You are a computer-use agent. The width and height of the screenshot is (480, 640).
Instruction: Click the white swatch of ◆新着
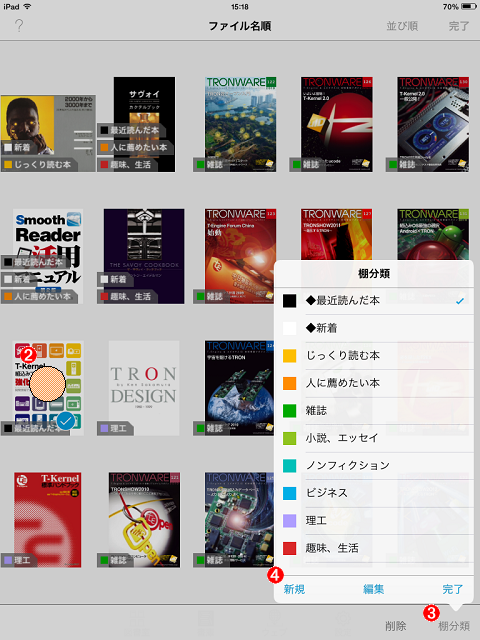click(289, 328)
